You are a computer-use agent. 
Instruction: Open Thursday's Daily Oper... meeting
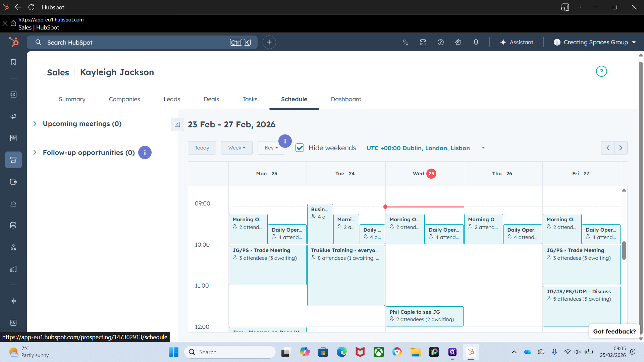(x=523, y=234)
